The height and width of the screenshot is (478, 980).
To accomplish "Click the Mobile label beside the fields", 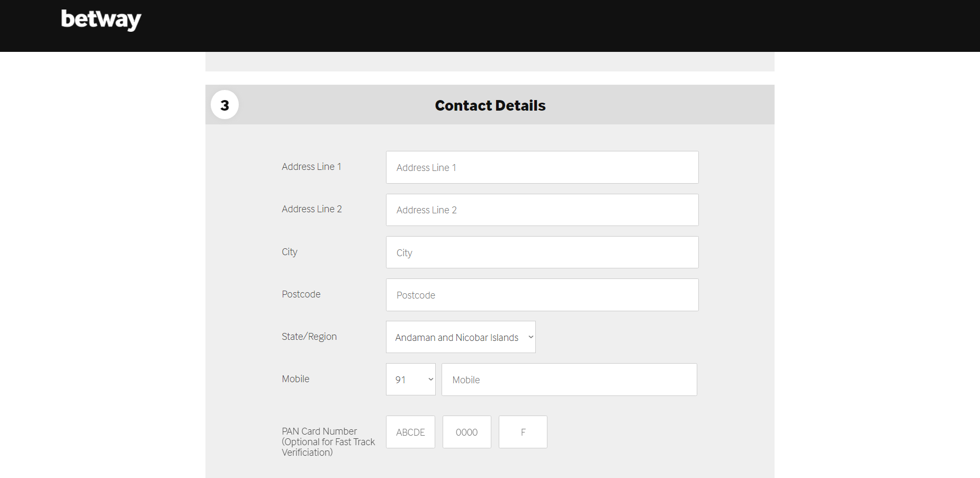I will [295, 378].
